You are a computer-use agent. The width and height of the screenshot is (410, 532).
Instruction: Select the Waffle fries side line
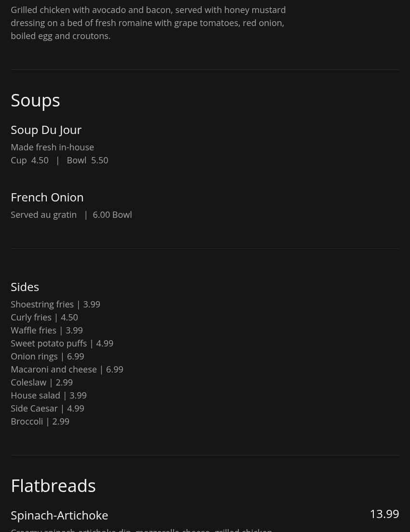(x=47, y=331)
